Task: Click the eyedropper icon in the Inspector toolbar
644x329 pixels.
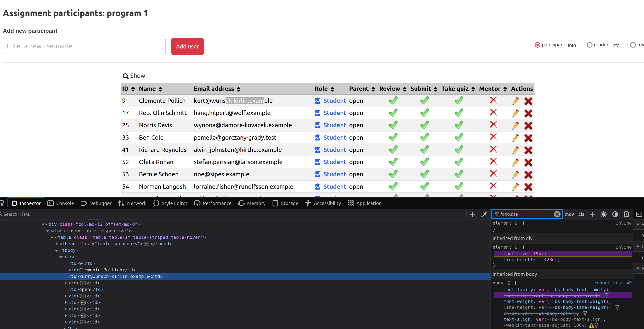Action: coord(484,214)
